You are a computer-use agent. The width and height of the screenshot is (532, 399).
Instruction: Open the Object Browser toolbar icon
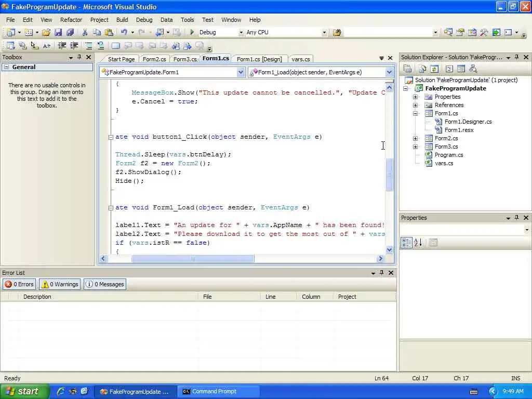click(472, 33)
